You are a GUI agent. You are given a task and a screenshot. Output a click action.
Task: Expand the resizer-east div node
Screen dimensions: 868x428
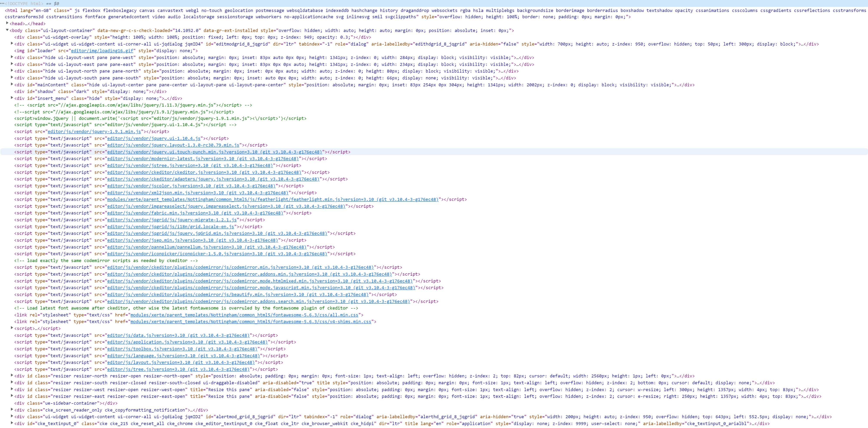(12, 396)
